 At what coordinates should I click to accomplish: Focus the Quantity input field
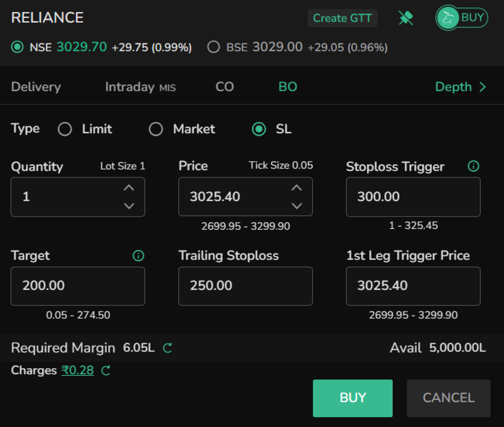[x=78, y=197]
